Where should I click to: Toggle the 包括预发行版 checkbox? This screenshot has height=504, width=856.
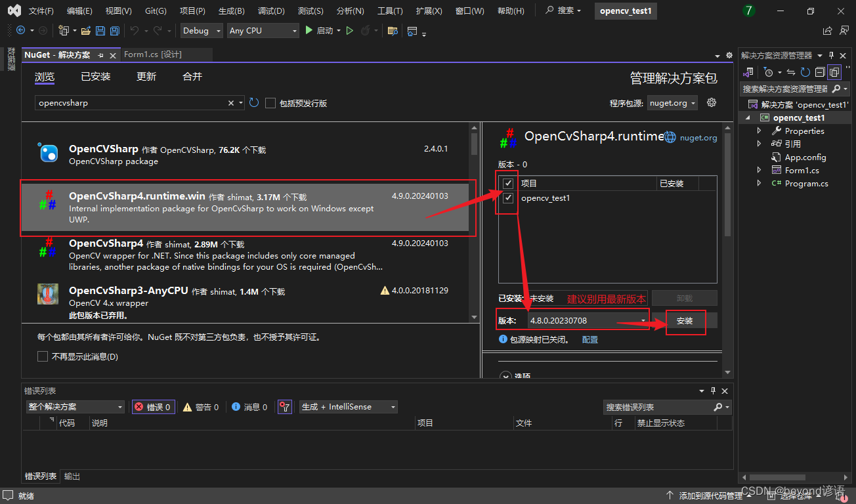270,103
